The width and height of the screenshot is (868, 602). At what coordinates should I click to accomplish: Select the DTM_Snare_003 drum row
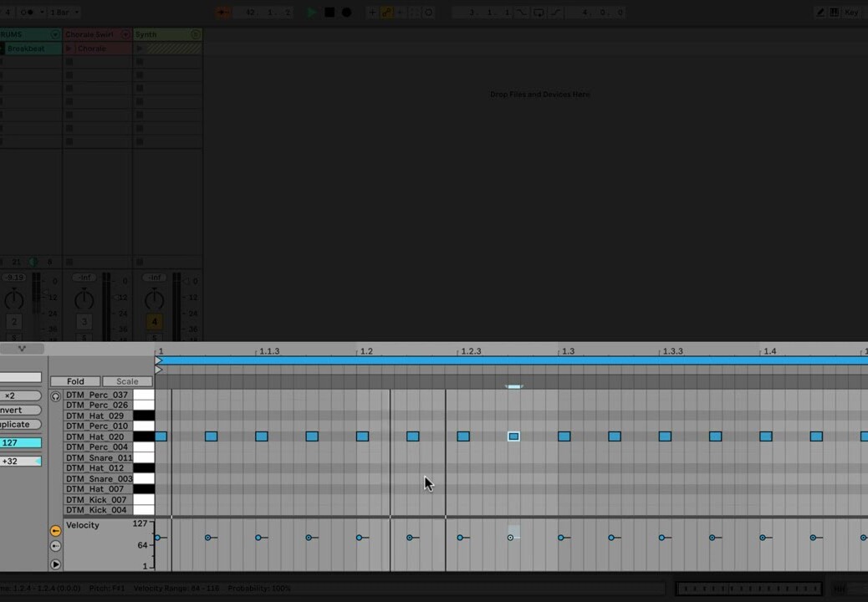point(98,478)
